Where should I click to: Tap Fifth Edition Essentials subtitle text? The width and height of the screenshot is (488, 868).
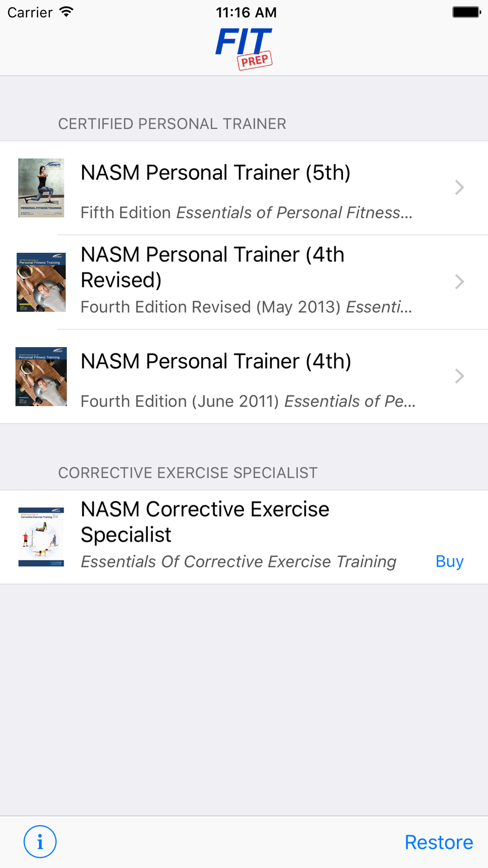[246, 212]
